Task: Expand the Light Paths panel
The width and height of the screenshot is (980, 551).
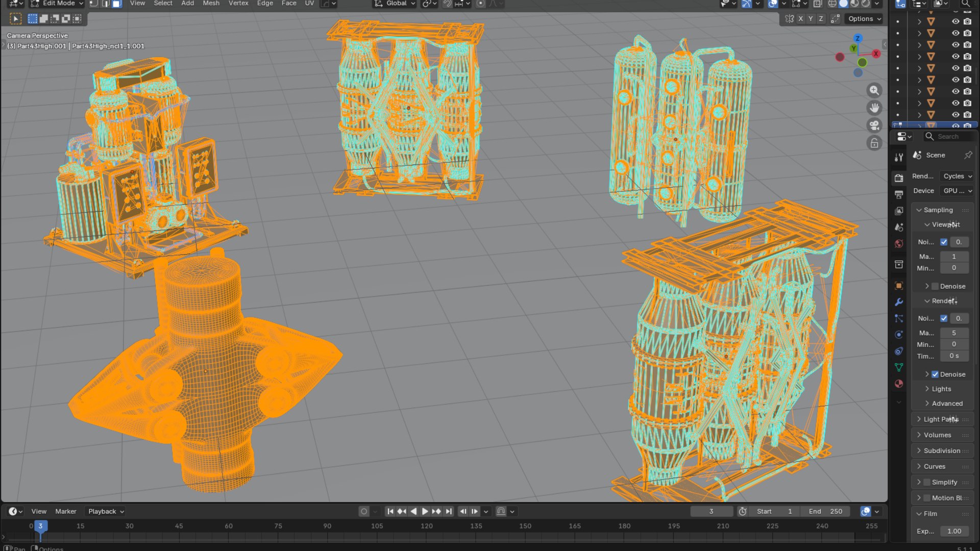Action: coord(942,419)
